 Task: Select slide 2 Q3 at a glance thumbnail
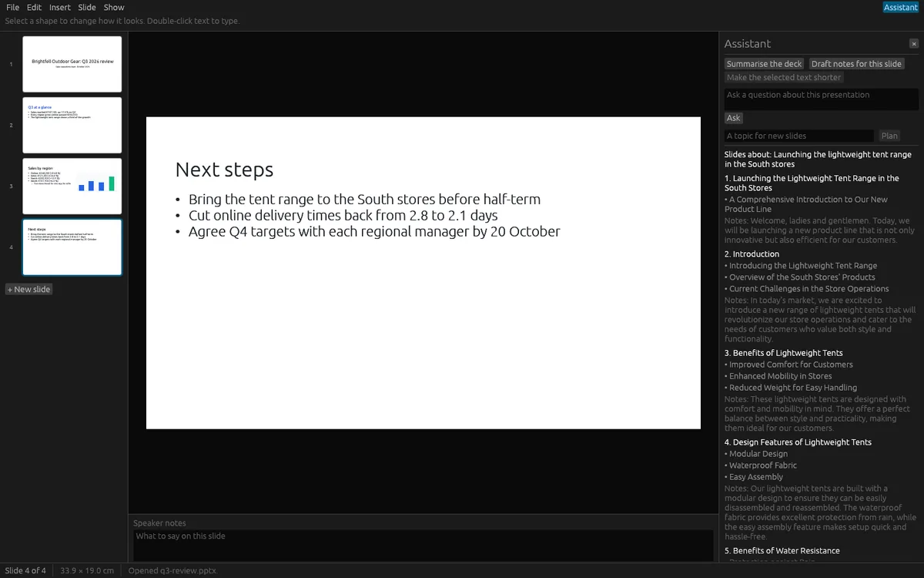click(x=72, y=125)
